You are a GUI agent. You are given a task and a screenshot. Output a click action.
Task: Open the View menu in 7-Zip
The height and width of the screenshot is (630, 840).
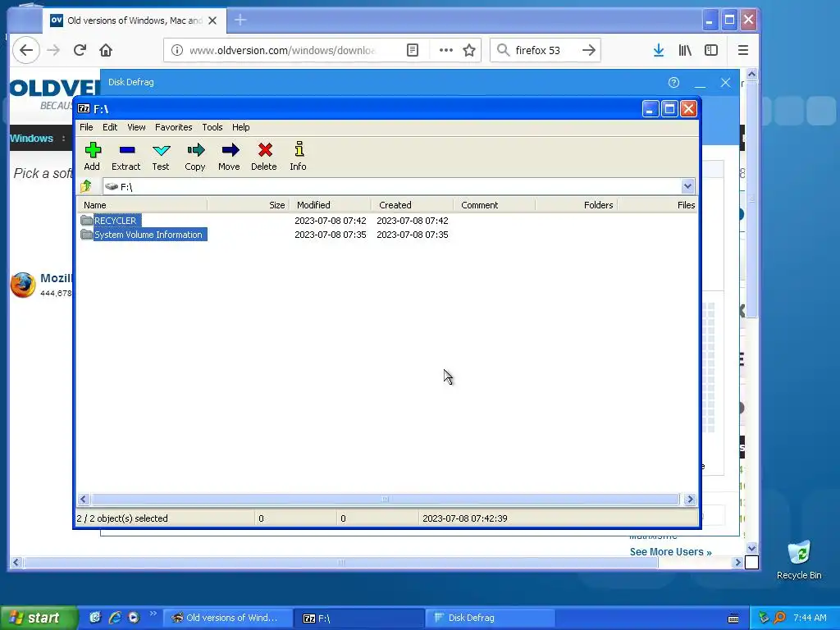click(136, 127)
